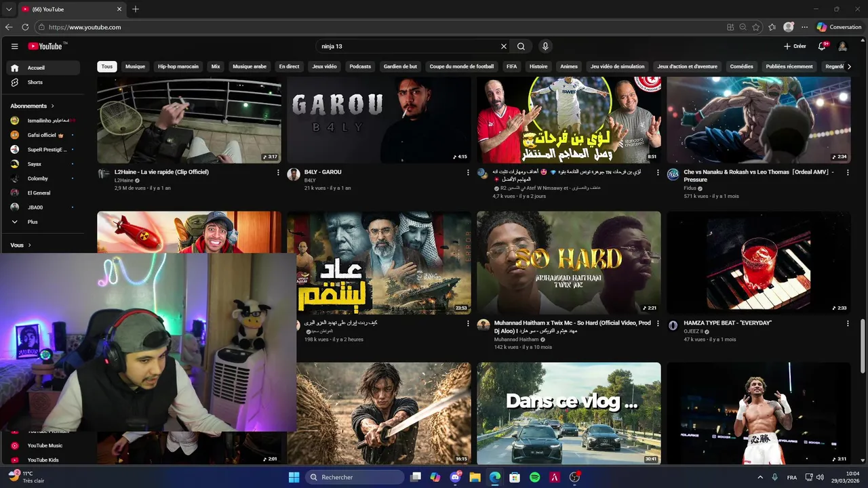This screenshot has width=868, height=488.
Task: Open the JBA00 channel subscription
Action: click(43, 207)
